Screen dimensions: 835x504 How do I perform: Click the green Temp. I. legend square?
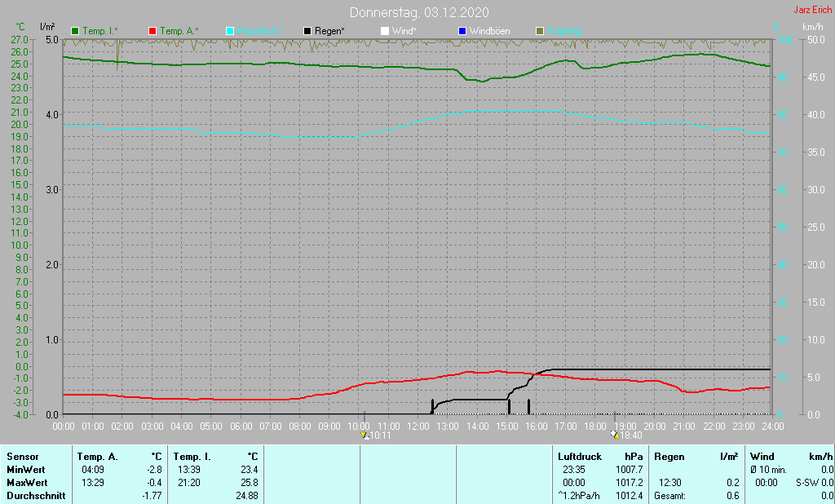tap(76, 31)
